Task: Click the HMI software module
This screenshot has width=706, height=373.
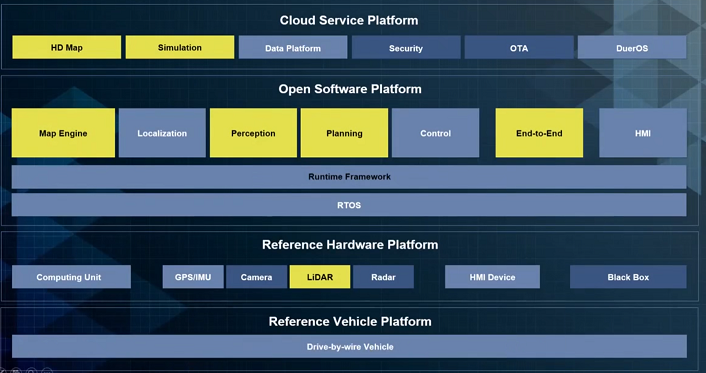Action: pos(643,133)
